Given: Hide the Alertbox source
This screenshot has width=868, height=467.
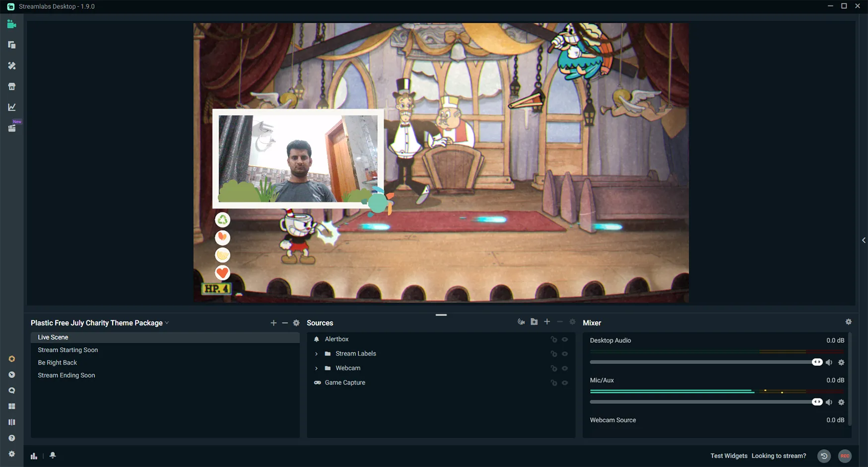Looking at the screenshot, I should [x=564, y=339].
